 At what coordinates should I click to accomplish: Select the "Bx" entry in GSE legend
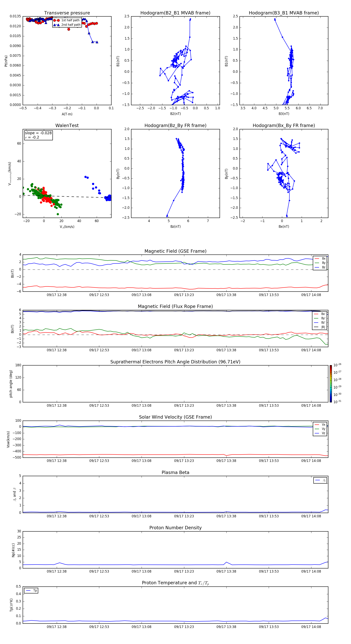[x=320, y=259]
